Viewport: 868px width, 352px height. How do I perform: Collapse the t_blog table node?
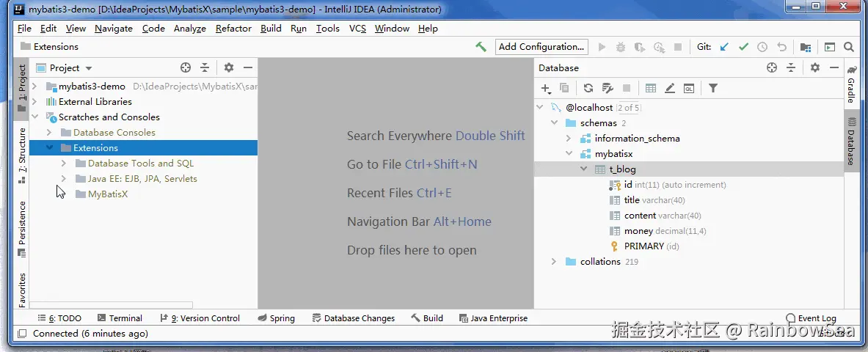point(583,169)
